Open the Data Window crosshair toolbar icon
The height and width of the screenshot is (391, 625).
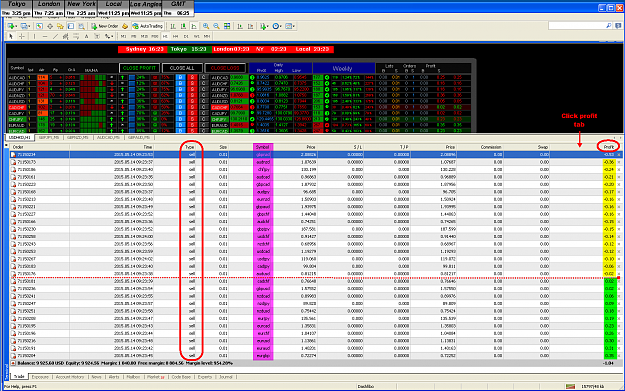tap(50, 26)
